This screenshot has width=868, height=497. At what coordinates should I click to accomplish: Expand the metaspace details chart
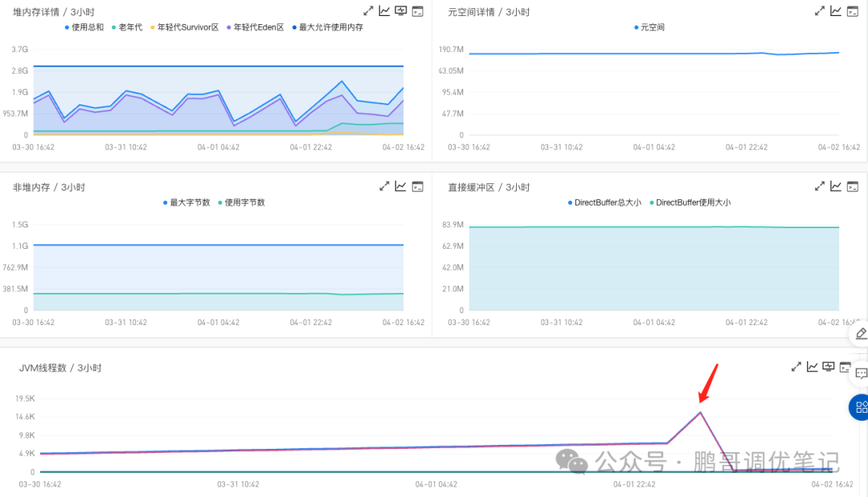point(819,11)
